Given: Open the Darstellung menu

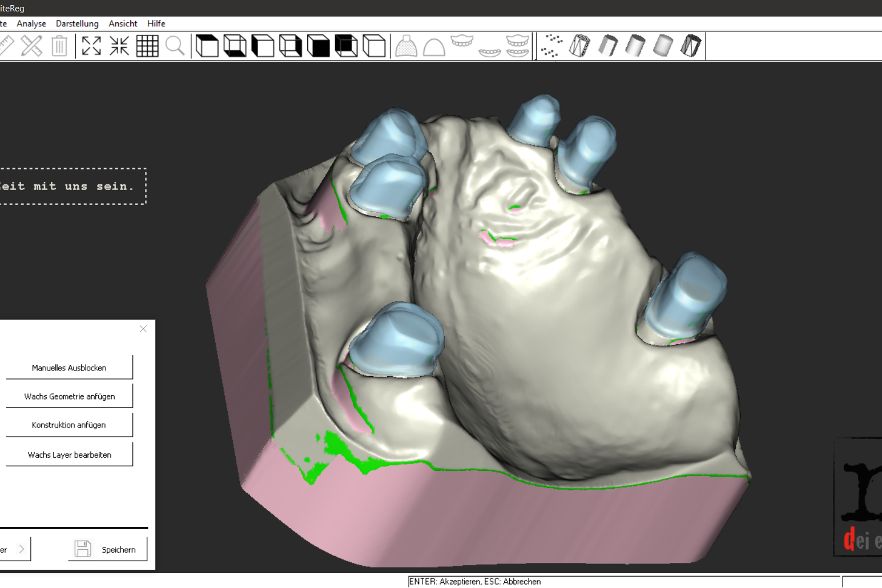Looking at the screenshot, I should click(x=77, y=23).
